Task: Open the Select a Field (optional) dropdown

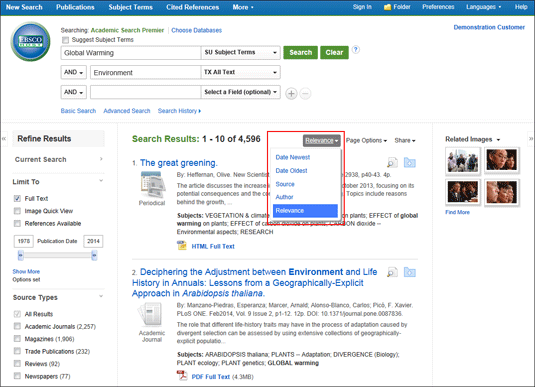Action: [x=241, y=92]
